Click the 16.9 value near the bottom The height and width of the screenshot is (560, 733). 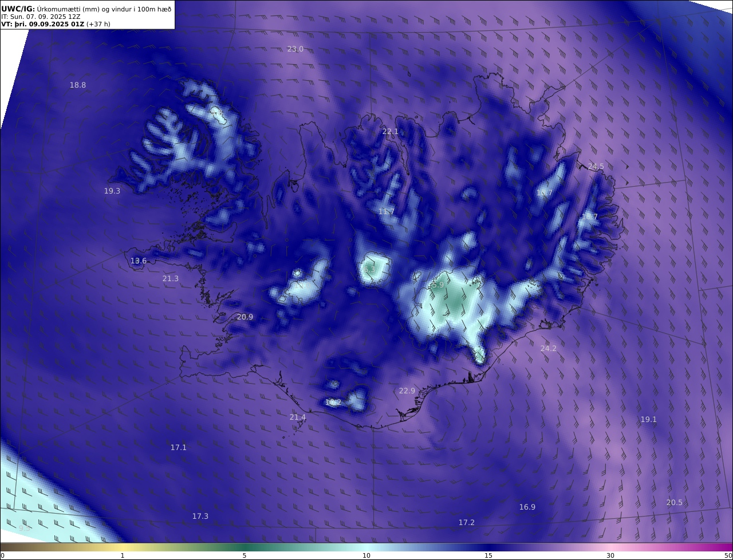click(527, 507)
